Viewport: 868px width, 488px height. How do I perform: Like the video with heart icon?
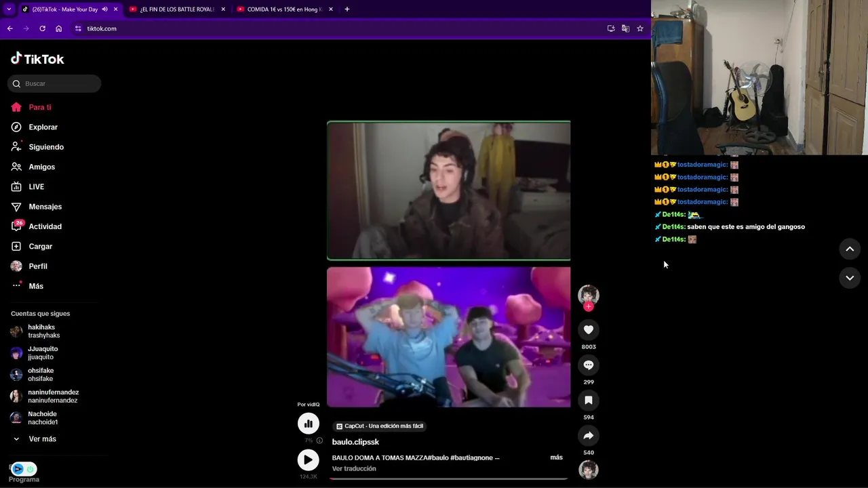pos(589,329)
